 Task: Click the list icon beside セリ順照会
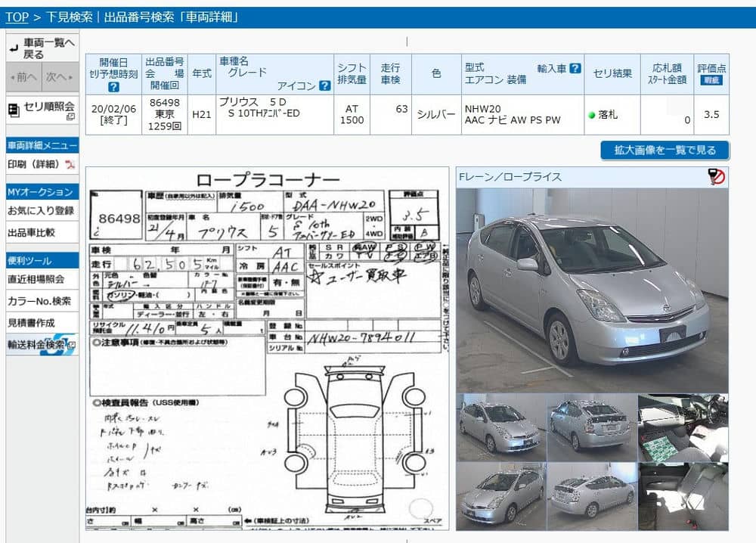[x=14, y=110]
